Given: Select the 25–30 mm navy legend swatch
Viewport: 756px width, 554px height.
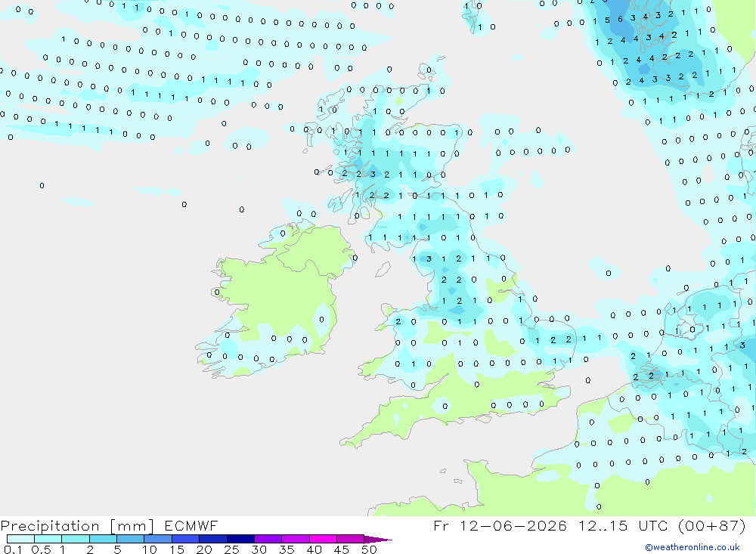Looking at the screenshot, I should point(240,539).
